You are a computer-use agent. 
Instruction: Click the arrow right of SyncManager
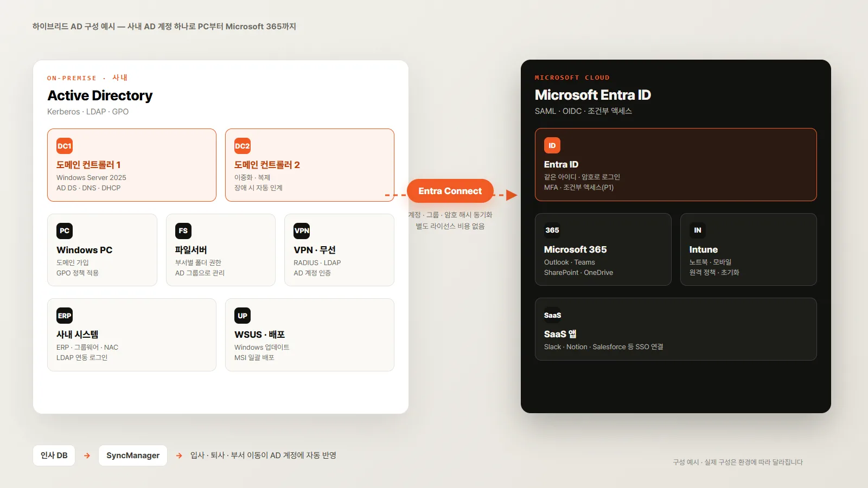tap(179, 455)
